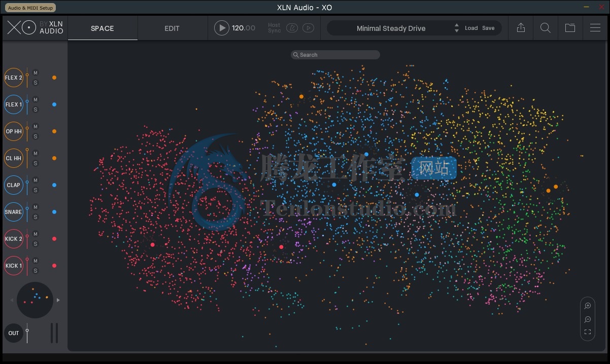
Task: Solo the KICK 1 channel
Action: pos(36,271)
